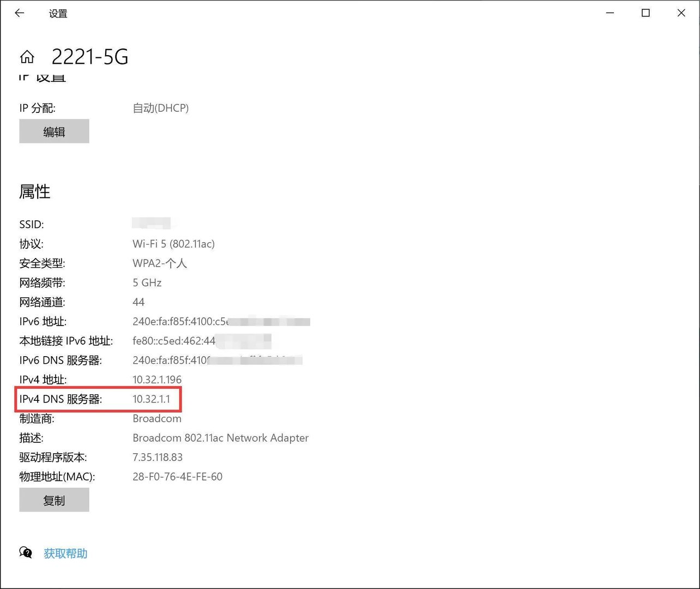Click the 编辑 button under IP 分配
This screenshot has height=589, width=700.
(54, 131)
